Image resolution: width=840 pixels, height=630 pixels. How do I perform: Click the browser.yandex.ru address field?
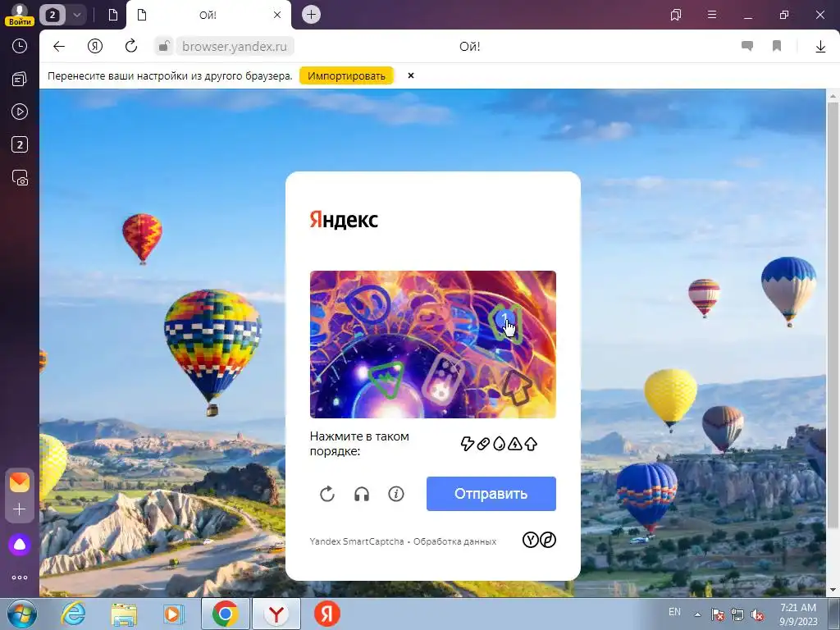click(235, 47)
